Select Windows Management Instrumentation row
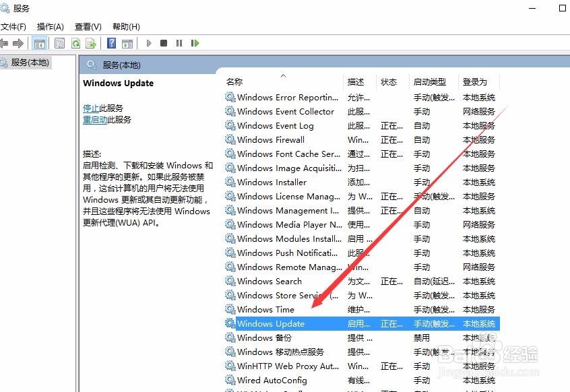Viewport: 570px width, 392px height. (x=362, y=211)
